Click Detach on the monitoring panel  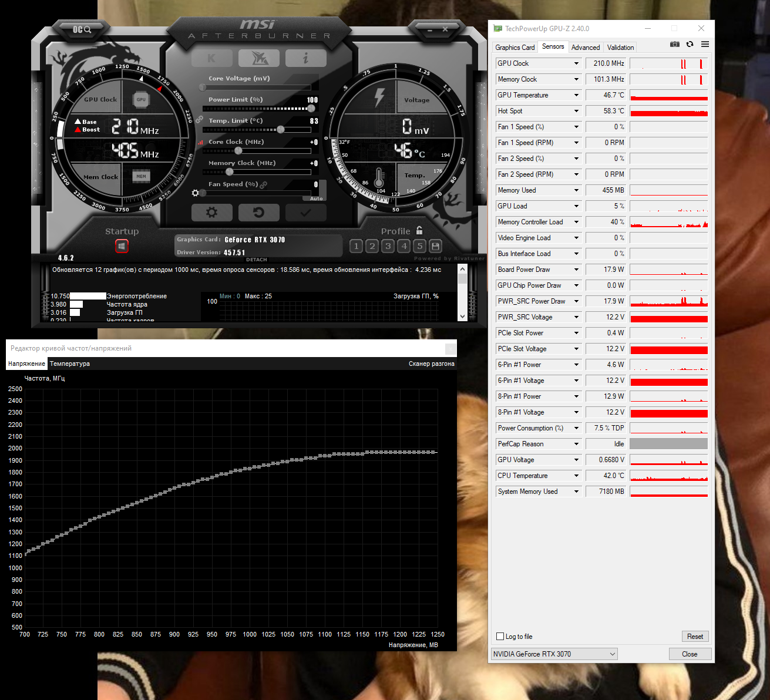[257, 260]
